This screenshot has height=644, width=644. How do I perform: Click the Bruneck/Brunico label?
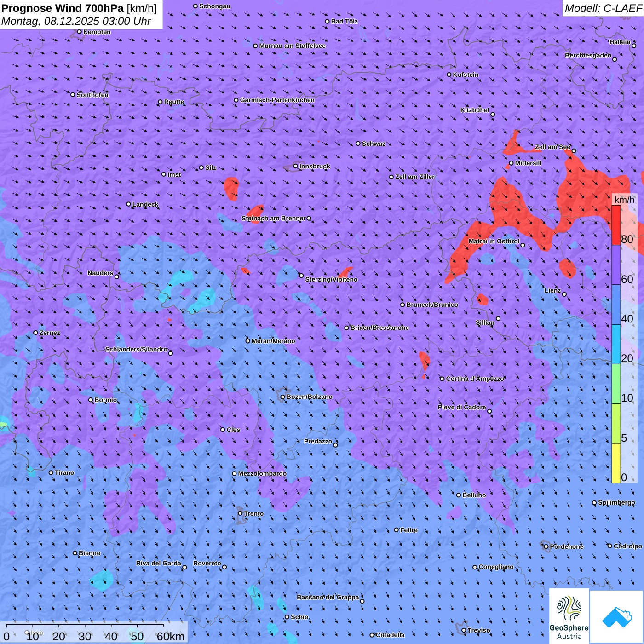pyautogui.click(x=432, y=305)
